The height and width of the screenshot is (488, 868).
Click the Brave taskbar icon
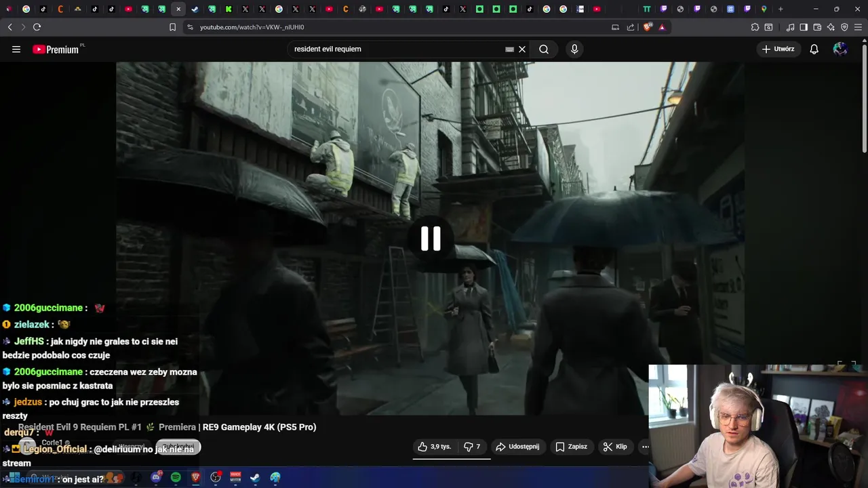tap(195, 477)
